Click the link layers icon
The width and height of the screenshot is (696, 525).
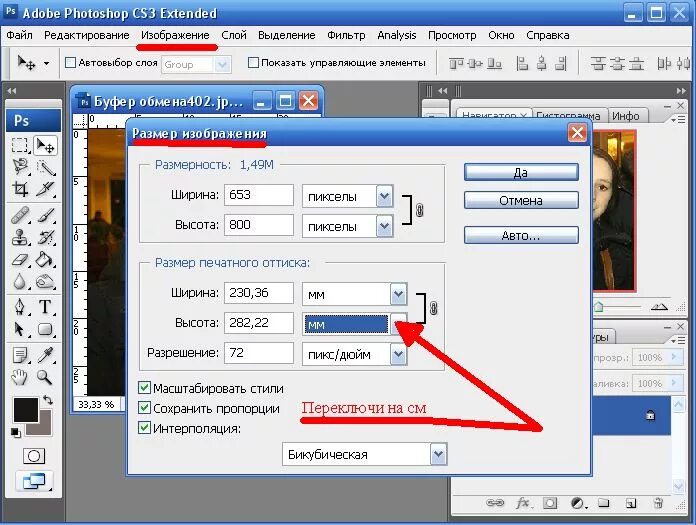click(495, 503)
